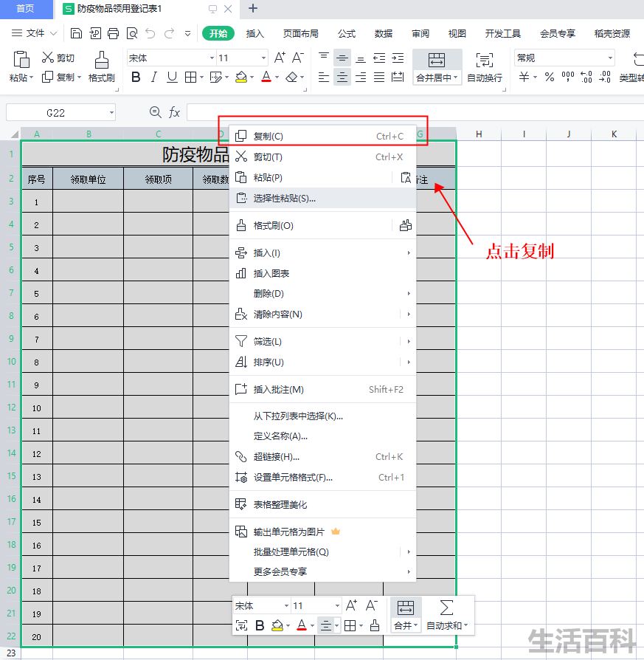
Task: Toggle Bold in the ribbon
Action: point(136,77)
